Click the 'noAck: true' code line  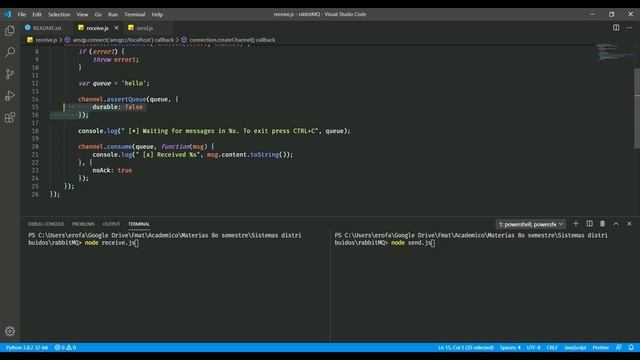click(x=112, y=170)
